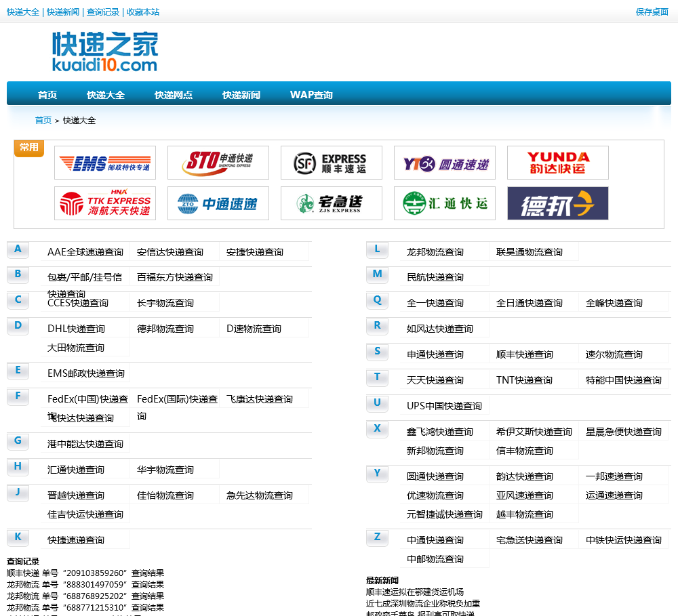Open 港中能达快递查询 link
The width and height of the screenshot is (678, 616).
(85, 444)
